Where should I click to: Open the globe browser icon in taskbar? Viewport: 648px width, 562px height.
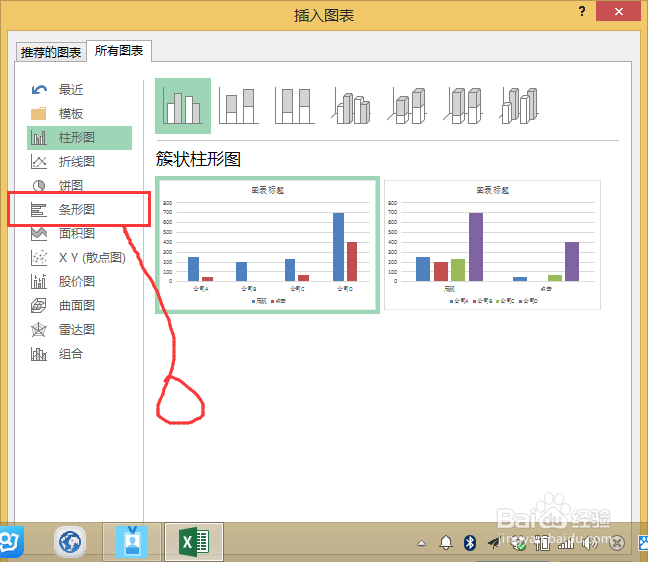tap(70, 542)
